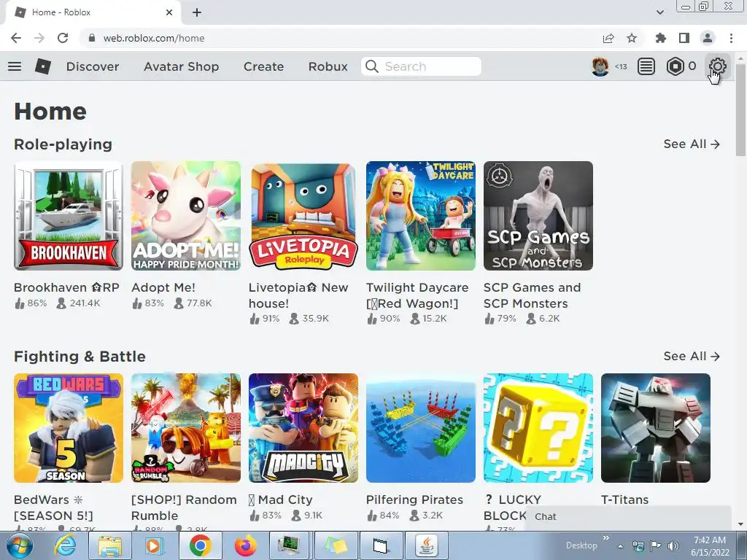Open SCP Games and Monsters thumbnail
The image size is (747, 560).
[x=538, y=216]
